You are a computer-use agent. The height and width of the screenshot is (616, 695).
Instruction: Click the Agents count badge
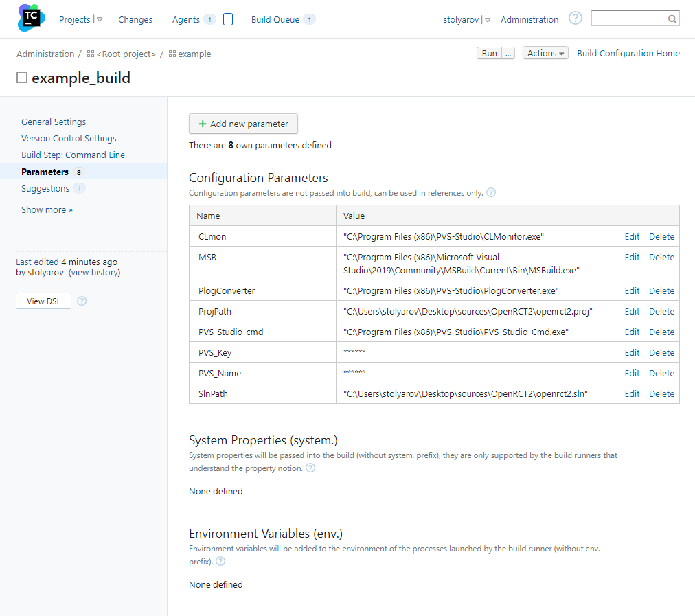point(209,19)
